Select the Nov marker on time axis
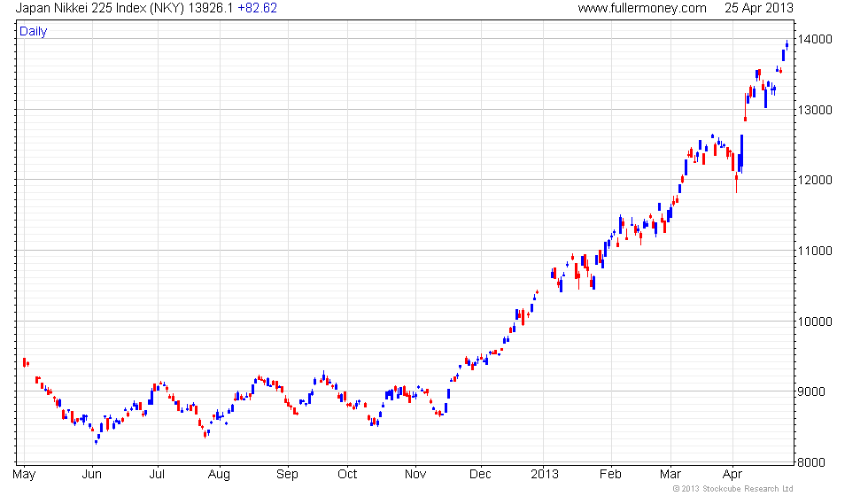This screenshot has height=496, width=868. pyautogui.click(x=415, y=475)
